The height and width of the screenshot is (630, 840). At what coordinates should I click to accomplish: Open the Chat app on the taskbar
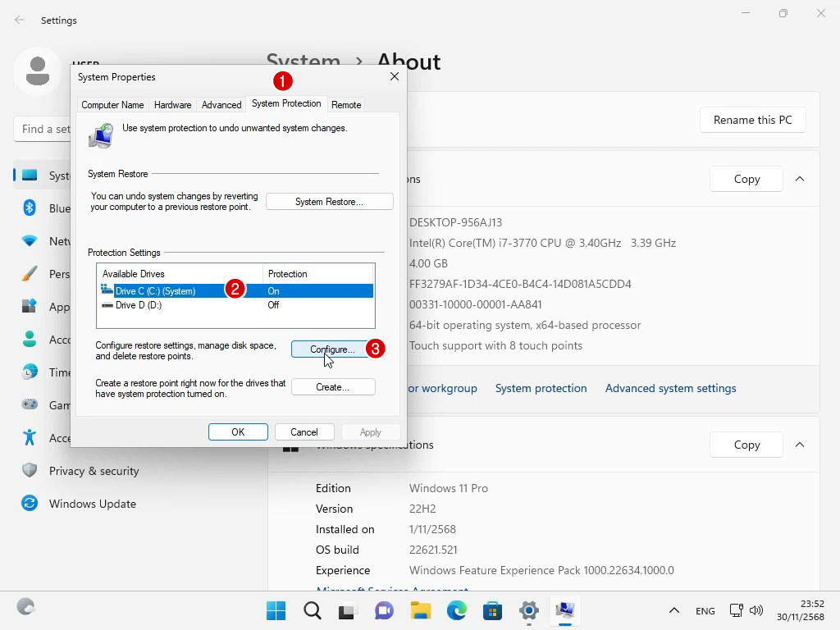pyautogui.click(x=385, y=610)
